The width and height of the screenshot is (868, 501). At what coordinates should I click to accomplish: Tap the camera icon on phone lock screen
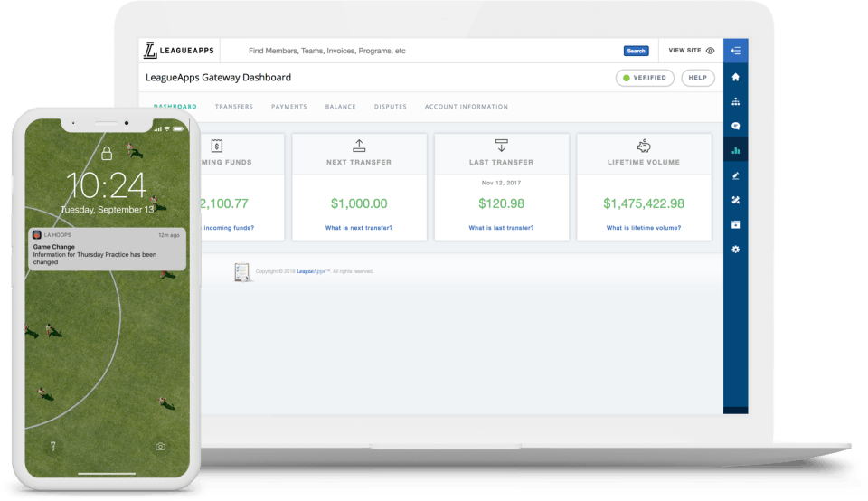[160, 446]
